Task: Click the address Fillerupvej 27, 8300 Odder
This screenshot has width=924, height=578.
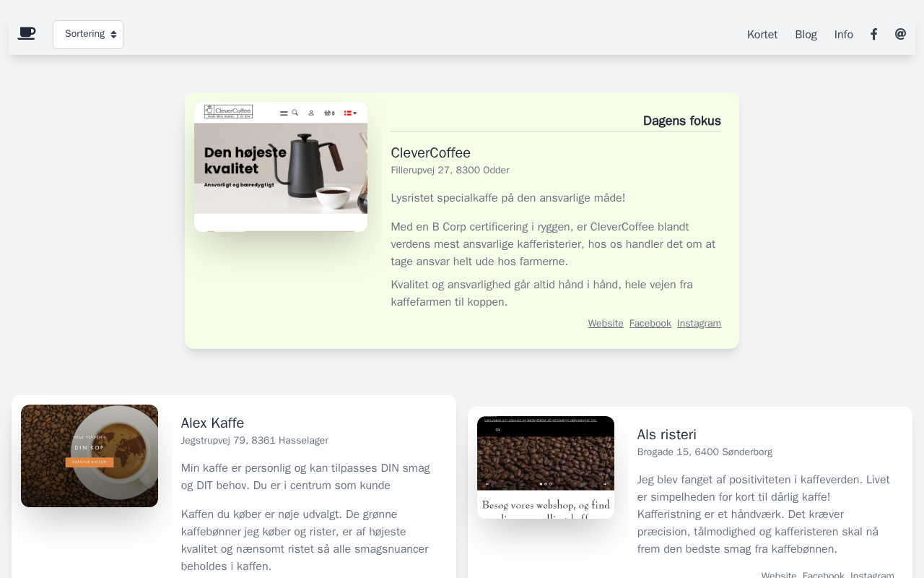Action: click(450, 171)
